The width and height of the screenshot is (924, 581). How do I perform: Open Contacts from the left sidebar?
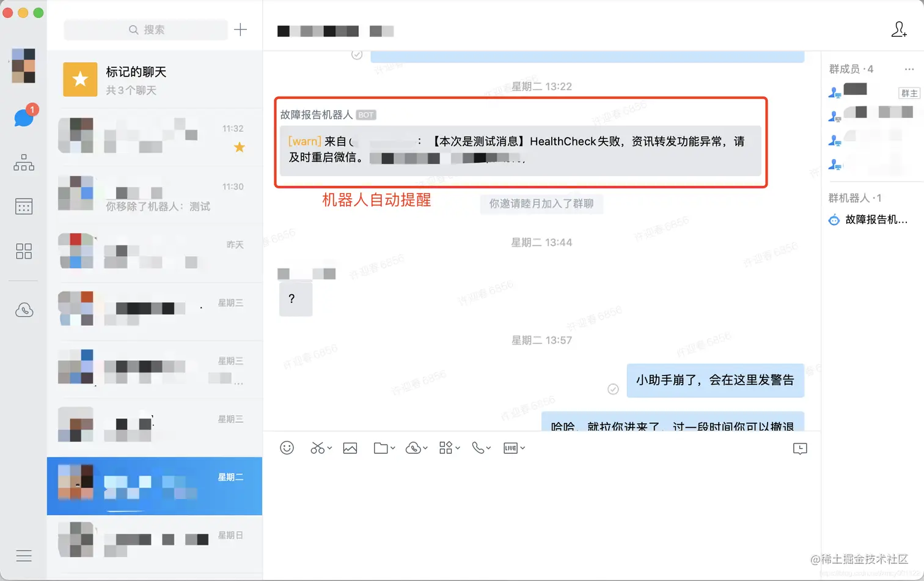tap(23, 162)
